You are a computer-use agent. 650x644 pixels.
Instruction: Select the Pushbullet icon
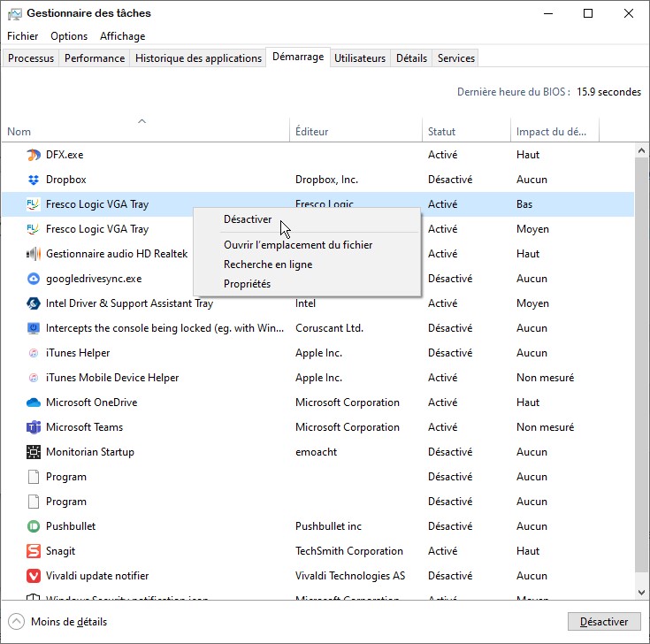[x=34, y=526]
